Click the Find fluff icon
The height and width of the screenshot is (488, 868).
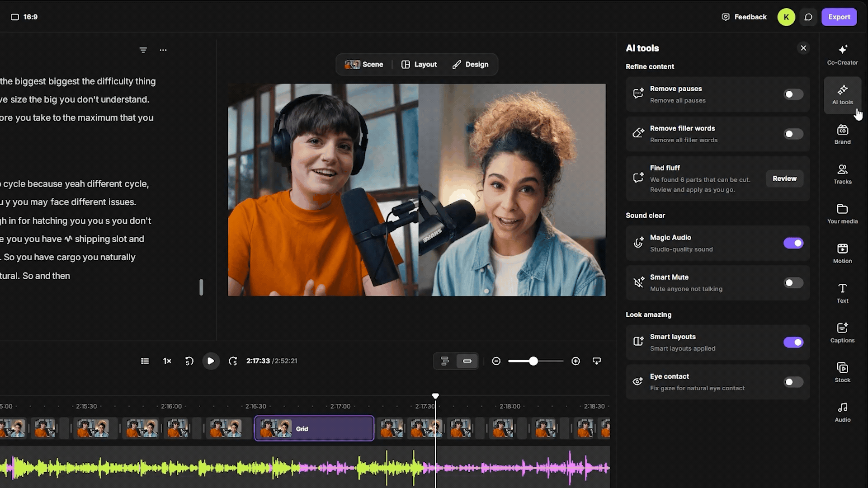pos(638,178)
